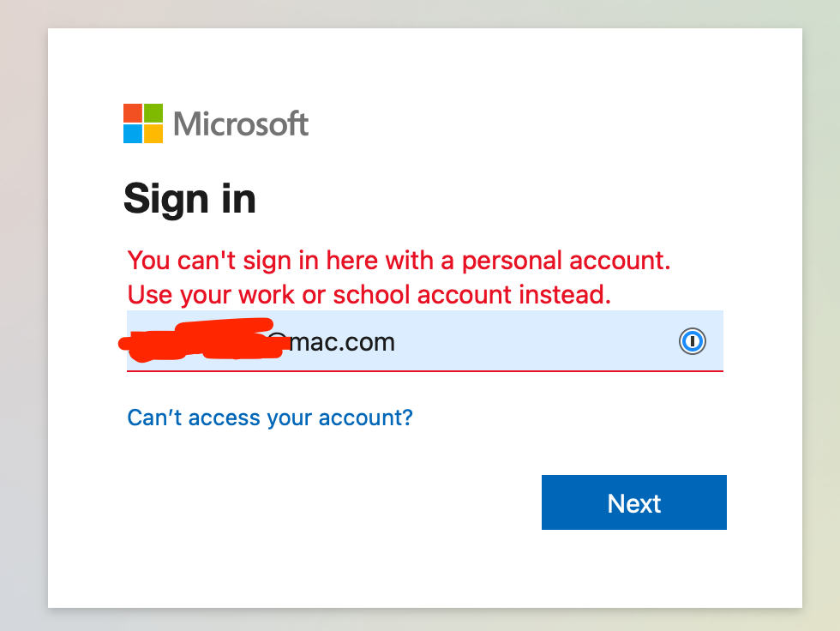
Task: Open the 1Password autofill icon in email field
Action: click(693, 341)
